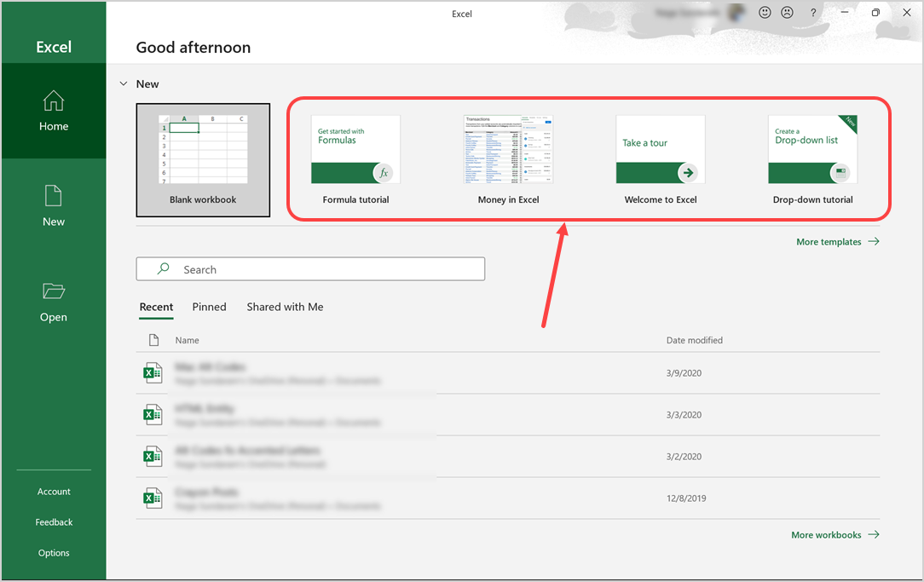Click the Excel file icon dated 3/9/2020
This screenshot has width=924, height=582.
tap(153, 373)
